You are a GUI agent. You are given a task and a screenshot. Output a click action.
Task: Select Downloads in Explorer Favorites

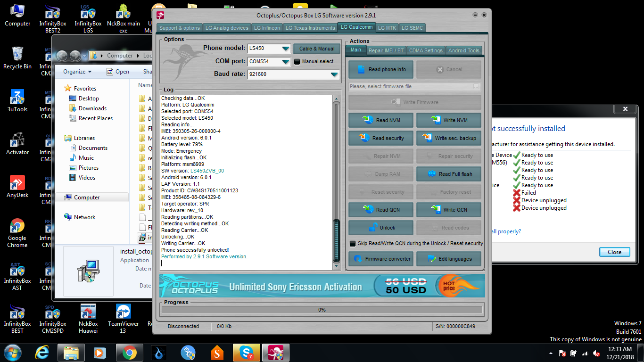pyautogui.click(x=92, y=108)
